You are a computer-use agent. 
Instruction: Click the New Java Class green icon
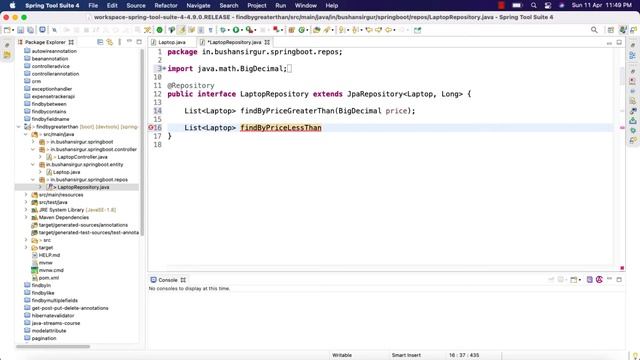pos(302,30)
